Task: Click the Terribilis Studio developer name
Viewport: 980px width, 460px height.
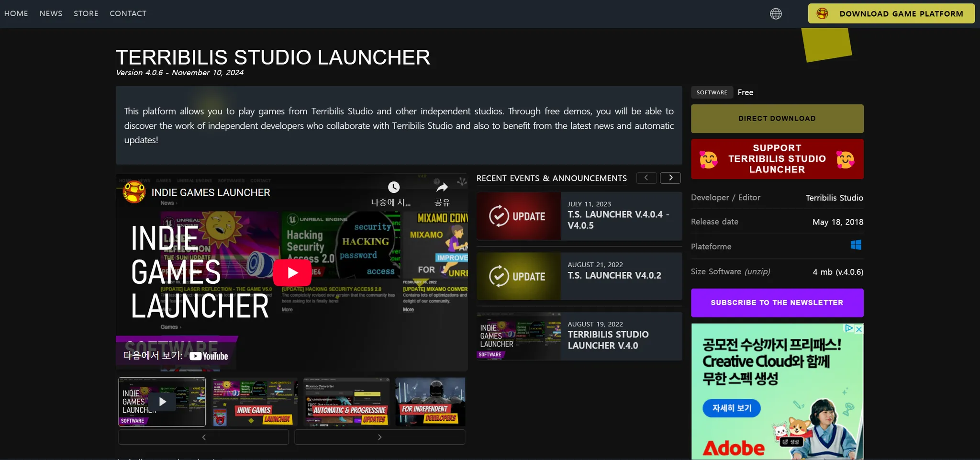Action: point(834,198)
